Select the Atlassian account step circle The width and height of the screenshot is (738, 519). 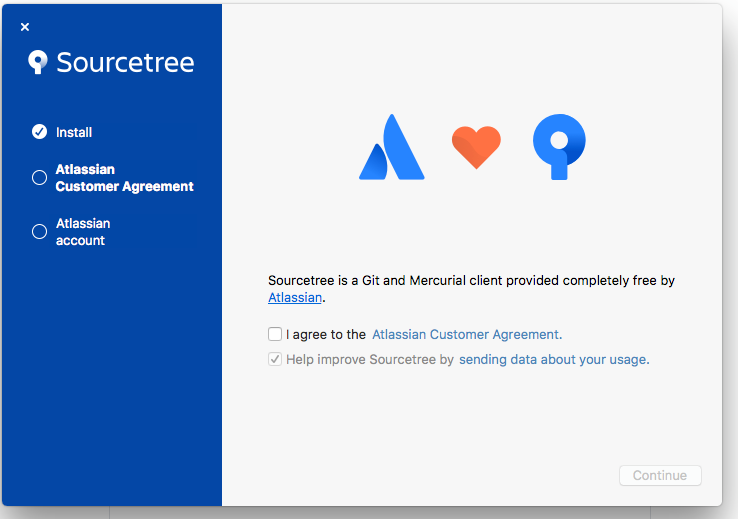[x=40, y=232]
